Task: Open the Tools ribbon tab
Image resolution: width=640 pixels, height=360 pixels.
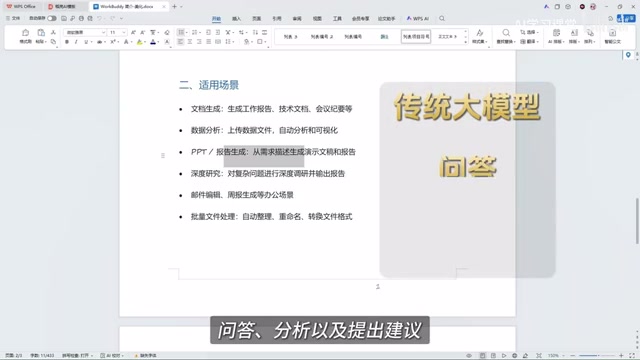Action: [337, 19]
